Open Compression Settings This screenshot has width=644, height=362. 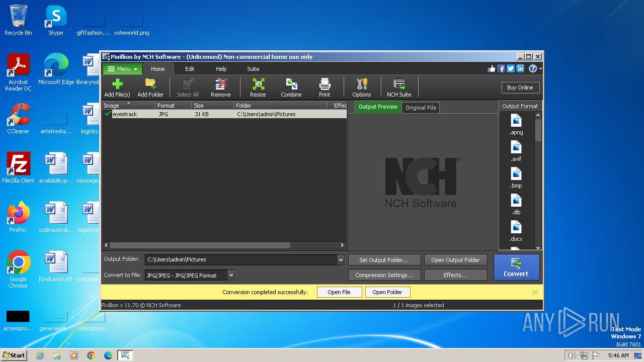384,275
